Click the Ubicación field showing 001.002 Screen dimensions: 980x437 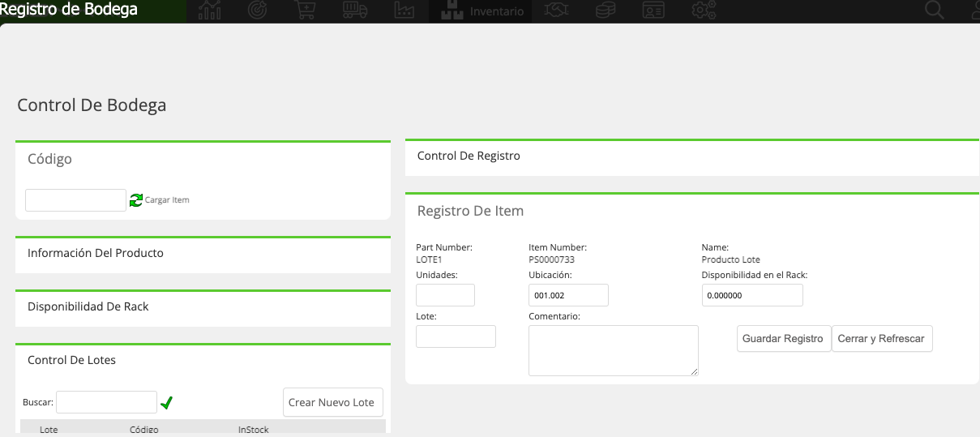tap(568, 295)
